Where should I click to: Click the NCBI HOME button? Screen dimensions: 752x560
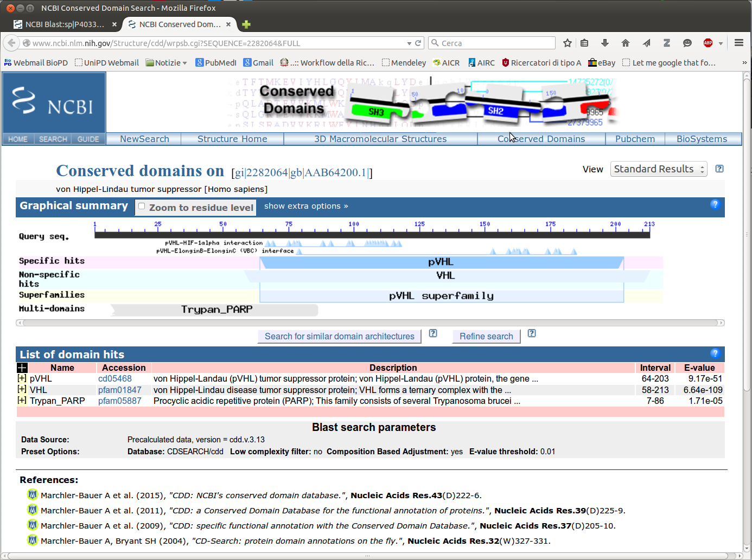coord(18,139)
